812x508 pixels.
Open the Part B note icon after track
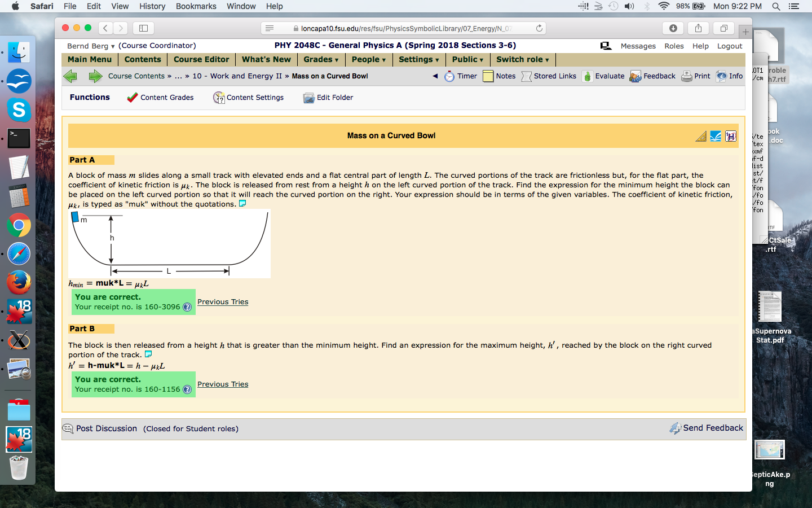coord(148,354)
